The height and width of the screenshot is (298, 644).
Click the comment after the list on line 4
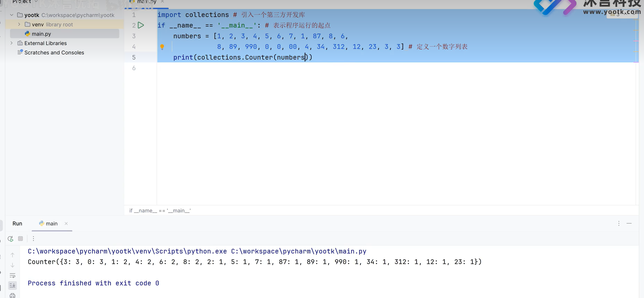438,47
